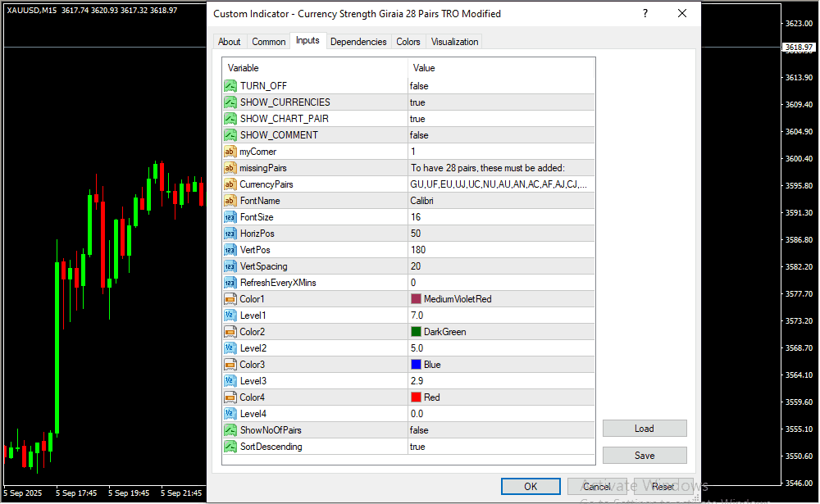Click the FontSize integer type icon

(230, 217)
